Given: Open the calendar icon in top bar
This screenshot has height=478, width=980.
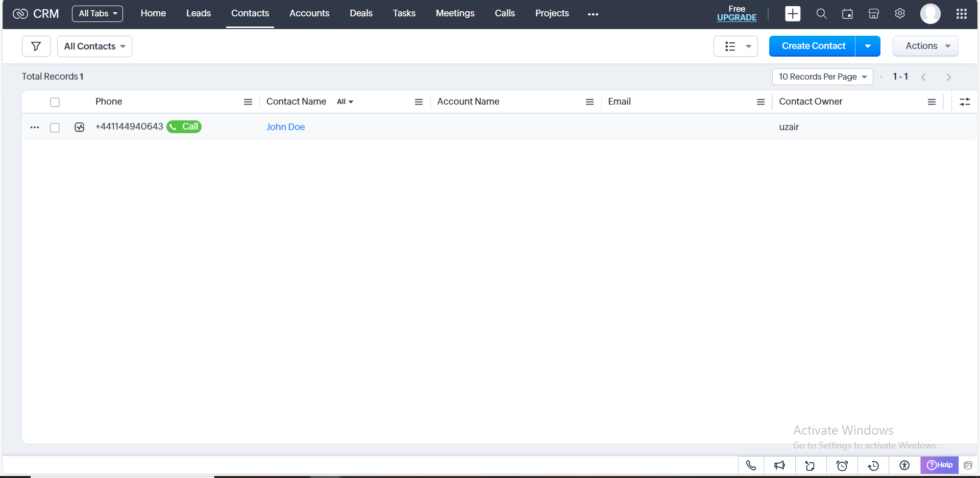Looking at the screenshot, I should pos(847,14).
